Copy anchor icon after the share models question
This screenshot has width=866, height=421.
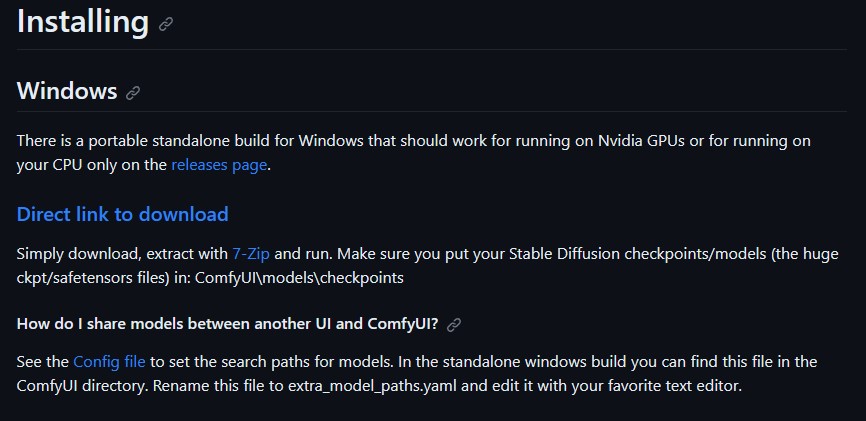click(x=454, y=324)
